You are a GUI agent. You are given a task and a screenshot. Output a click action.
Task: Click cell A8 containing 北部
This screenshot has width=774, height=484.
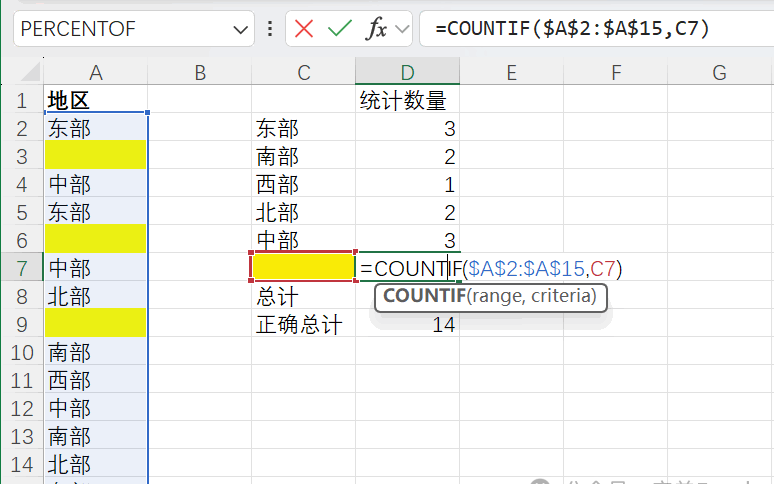click(x=95, y=297)
